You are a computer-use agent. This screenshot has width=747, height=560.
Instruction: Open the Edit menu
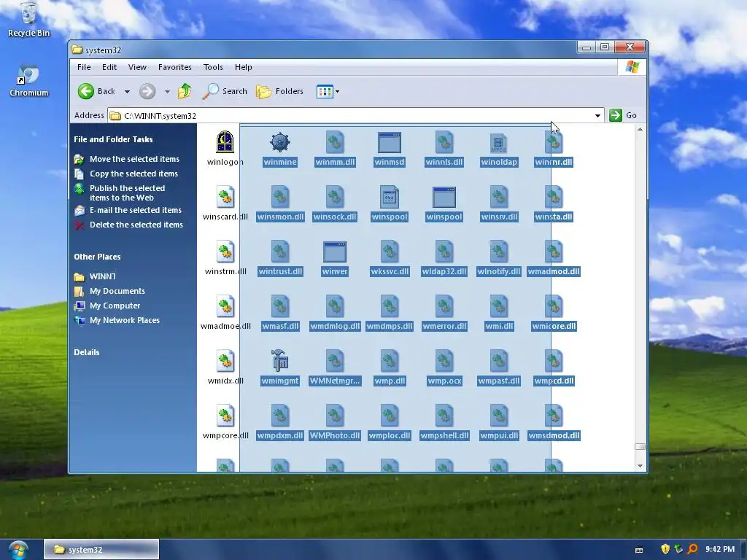point(109,67)
